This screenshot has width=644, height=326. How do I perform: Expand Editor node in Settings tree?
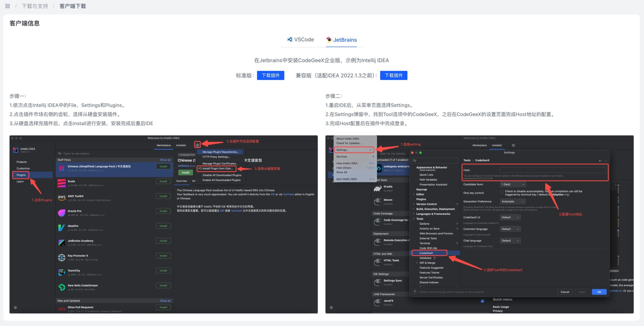[414, 194]
